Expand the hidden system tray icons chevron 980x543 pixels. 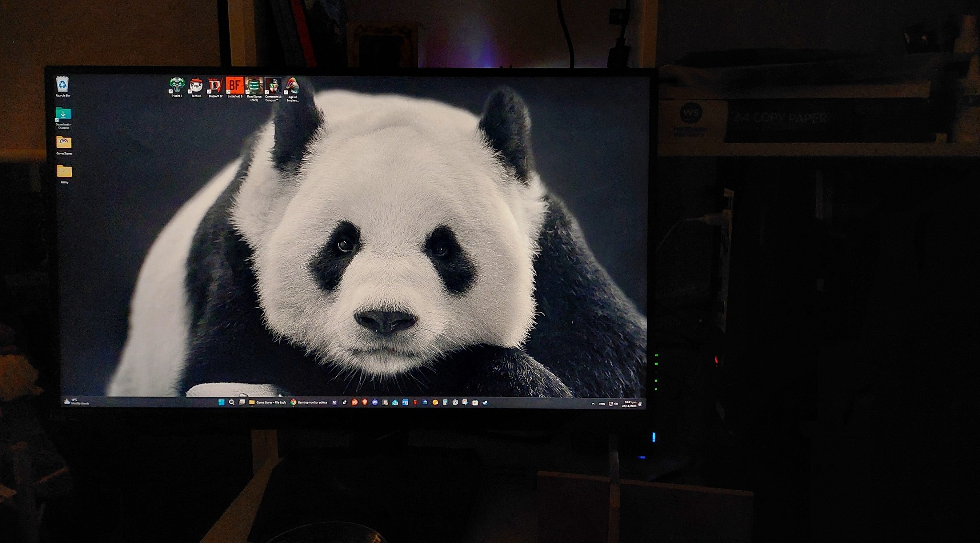click(x=593, y=404)
